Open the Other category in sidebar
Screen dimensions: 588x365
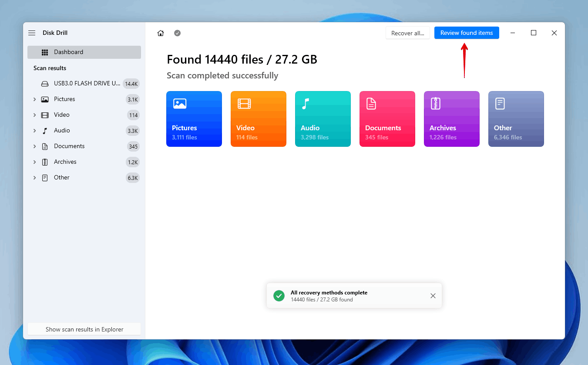pyautogui.click(x=84, y=178)
